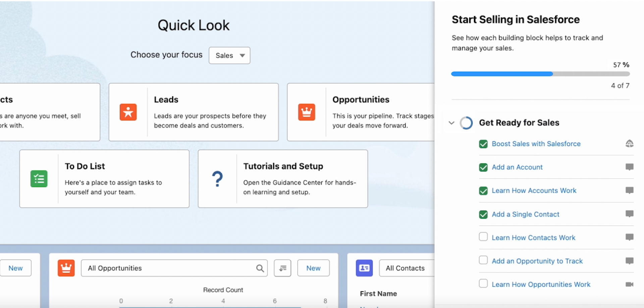Screen dimensions: 644x308
Task: Click the search magnifier in All Opportunities field
Action: tap(260, 268)
